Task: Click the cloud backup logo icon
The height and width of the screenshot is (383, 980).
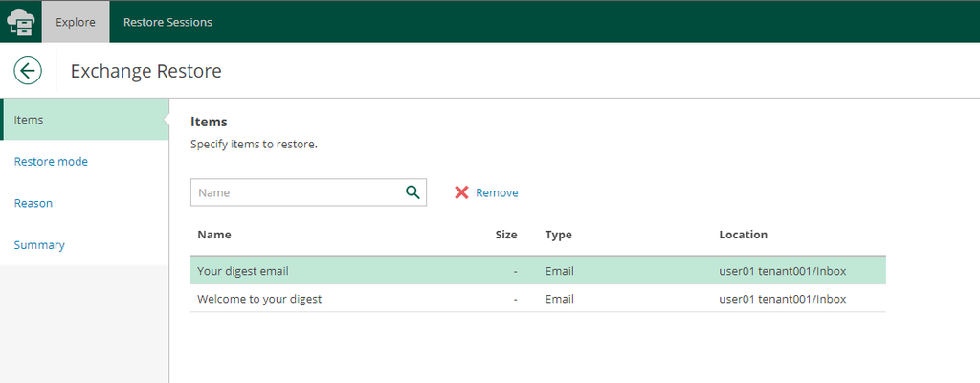Action: pyautogui.click(x=21, y=21)
